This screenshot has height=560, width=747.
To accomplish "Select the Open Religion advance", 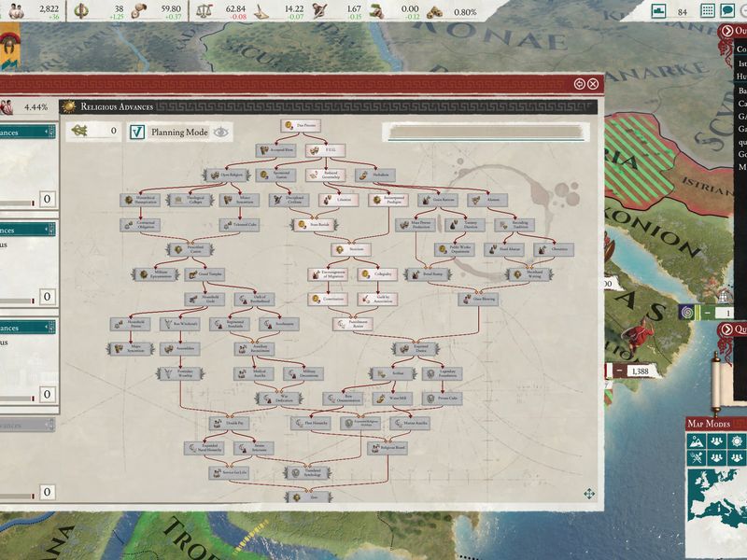I will [226, 175].
